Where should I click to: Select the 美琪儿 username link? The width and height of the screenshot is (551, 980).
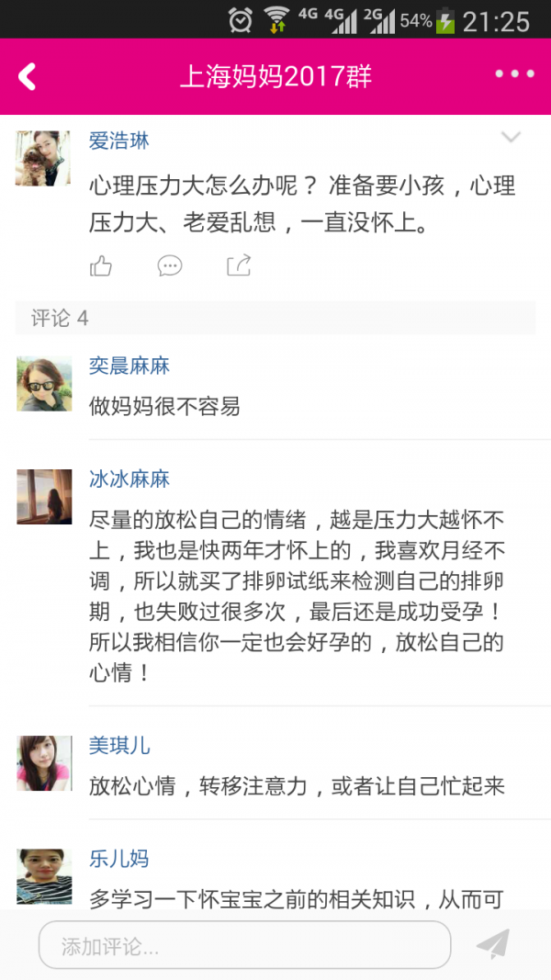[119, 746]
